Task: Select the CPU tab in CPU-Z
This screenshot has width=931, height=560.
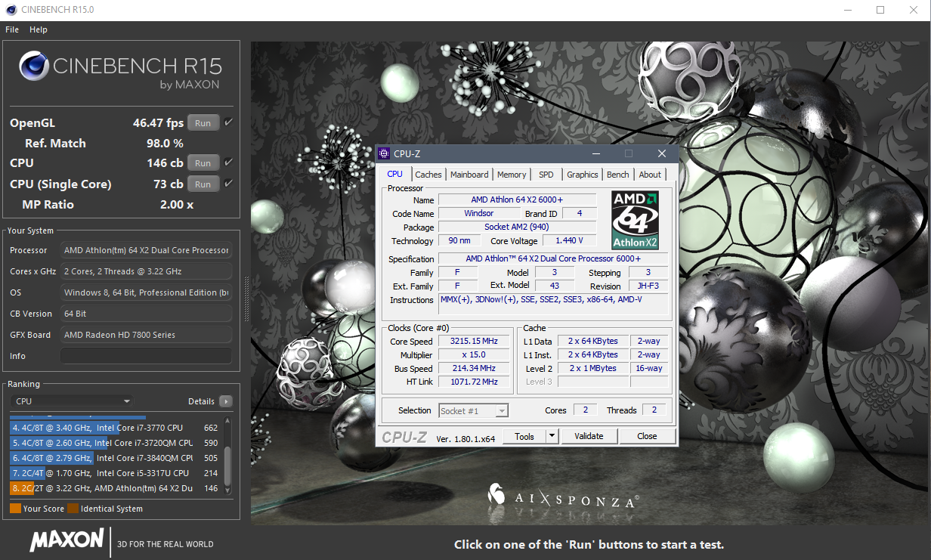Action: [395, 174]
